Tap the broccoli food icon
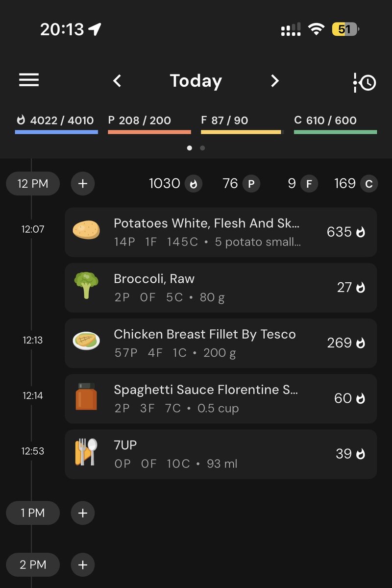The image size is (392, 588). coord(86,286)
